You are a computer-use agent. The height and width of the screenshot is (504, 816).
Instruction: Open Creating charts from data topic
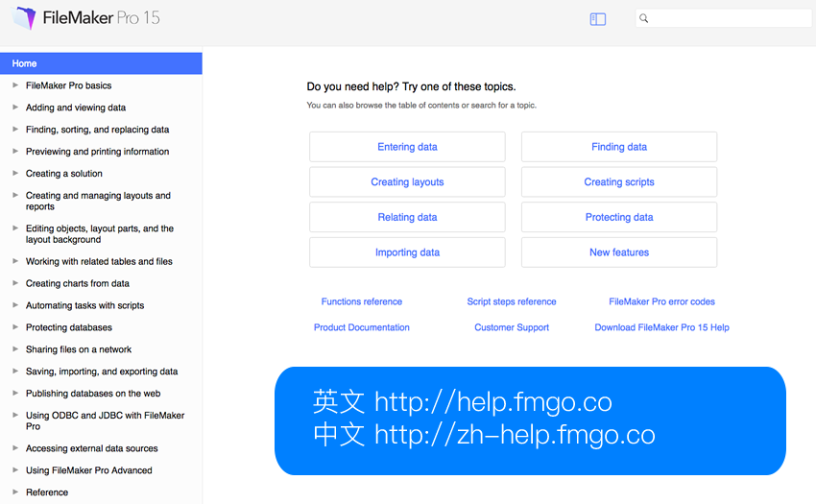(78, 283)
